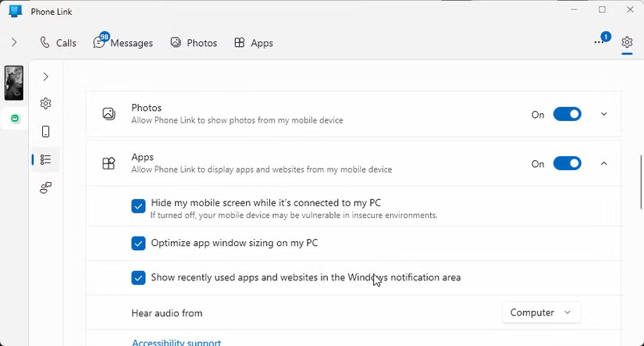The width and height of the screenshot is (644, 346).
Task: Click the vertical scrollbar thumb
Action: pyautogui.click(x=641, y=182)
